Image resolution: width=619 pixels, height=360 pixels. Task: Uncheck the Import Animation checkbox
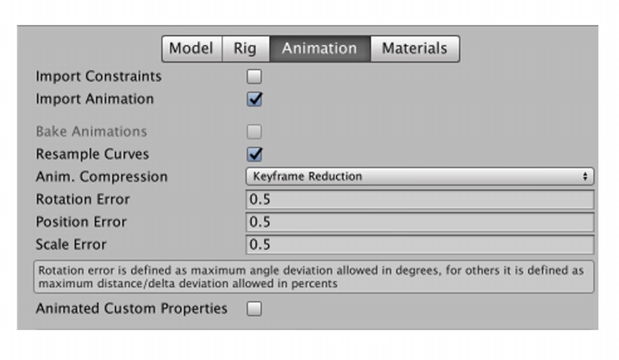pyautogui.click(x=254, y=99)
